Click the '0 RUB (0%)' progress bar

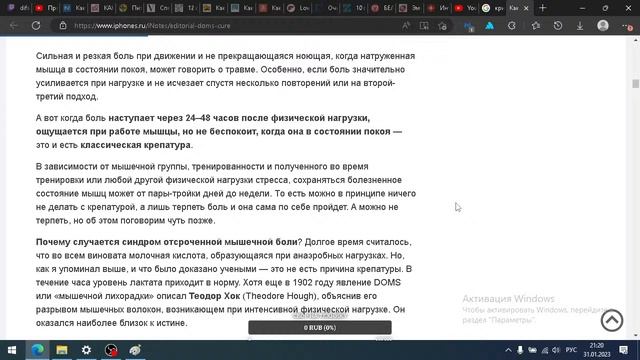click(320, 327)
